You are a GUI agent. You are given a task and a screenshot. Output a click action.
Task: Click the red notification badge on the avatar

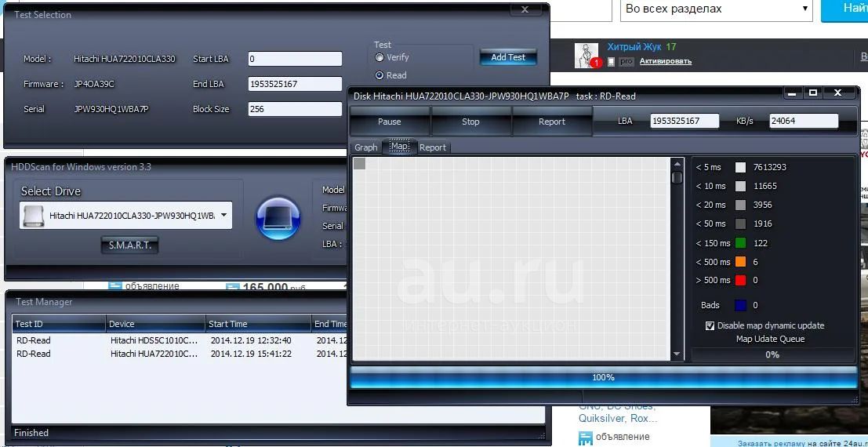[x=596, y=64]
